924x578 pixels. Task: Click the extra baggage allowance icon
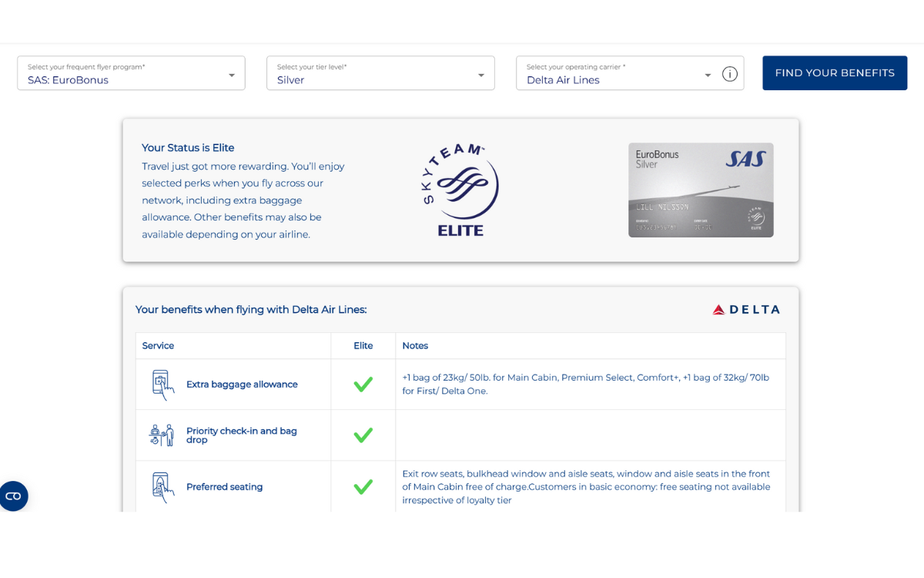point(160,385)
